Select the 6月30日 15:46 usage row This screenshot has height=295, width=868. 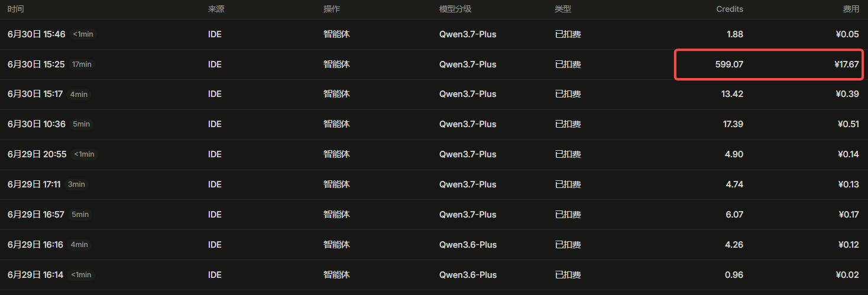pos(434,34)
